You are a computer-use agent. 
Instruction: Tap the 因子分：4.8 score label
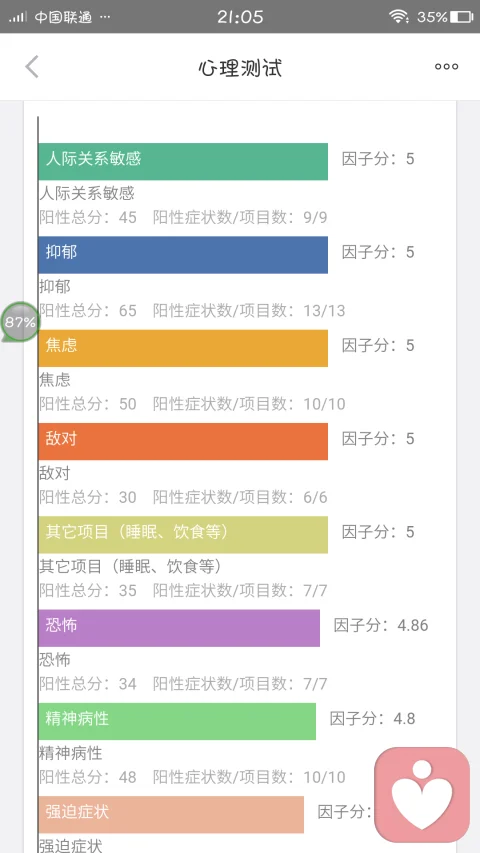pyautogui.click(x=373, y=719)
